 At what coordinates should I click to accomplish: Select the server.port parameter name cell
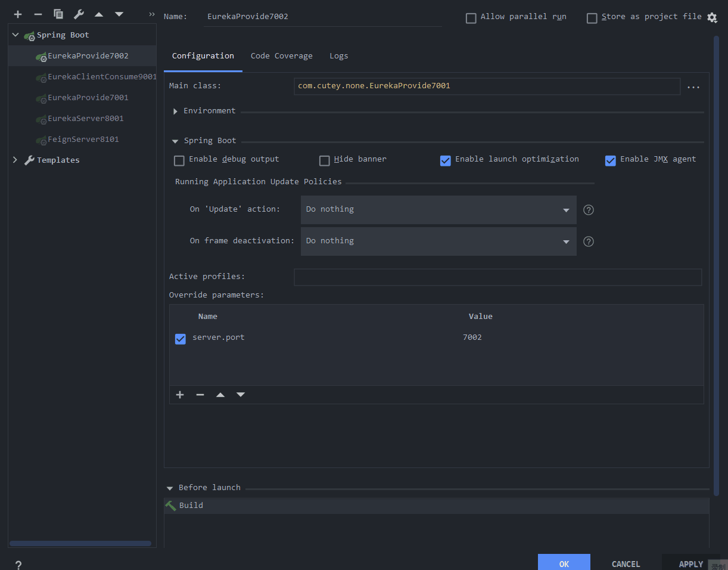point(219,338)
